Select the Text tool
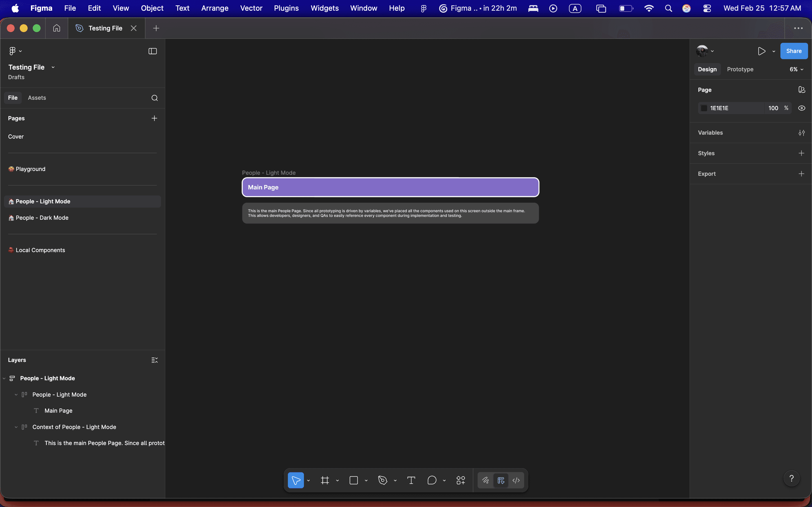 coord(411,480)
